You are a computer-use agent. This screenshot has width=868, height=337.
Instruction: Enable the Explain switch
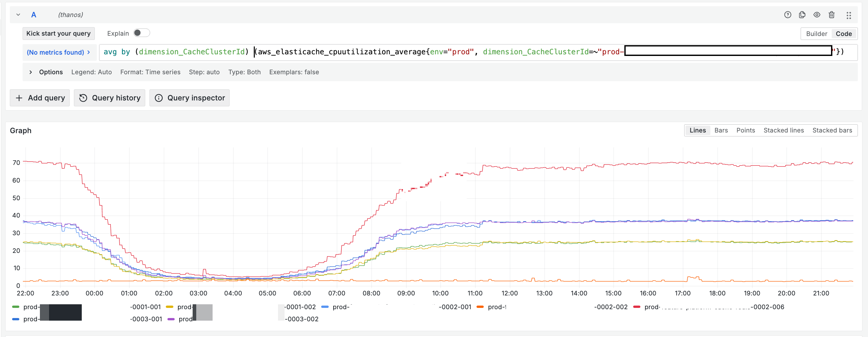[142, 33]
